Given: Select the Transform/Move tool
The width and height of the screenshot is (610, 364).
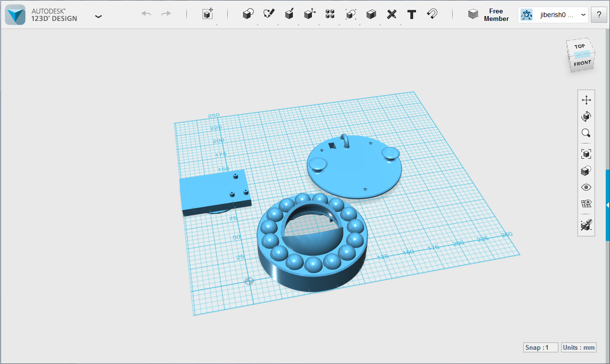Looking at the screenshot, I should coord(207,14).
